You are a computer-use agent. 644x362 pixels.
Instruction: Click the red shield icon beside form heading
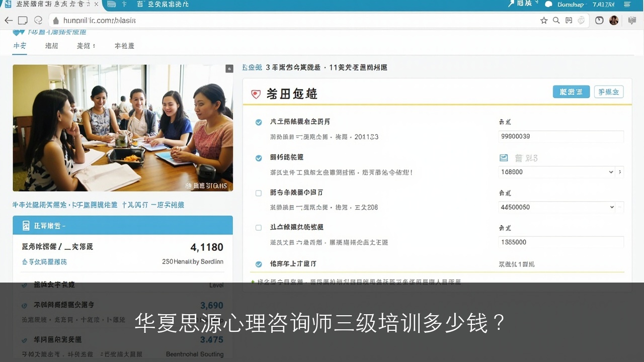tap(256, 94)
